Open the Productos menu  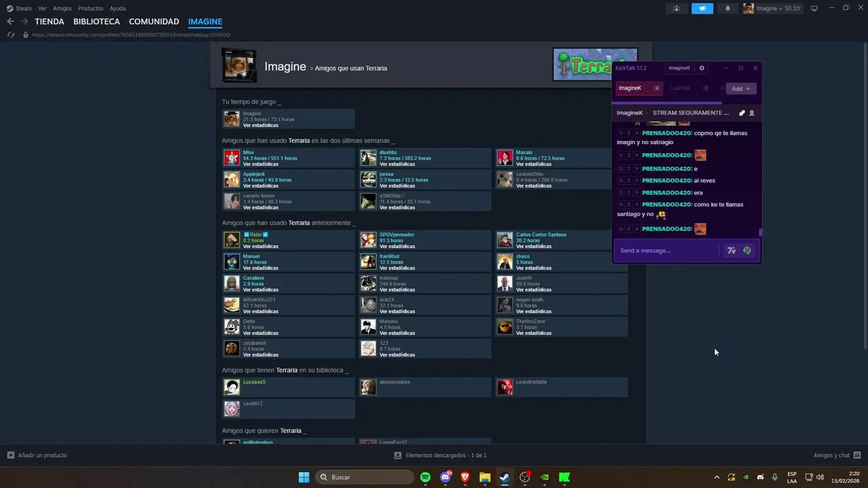[x=91, y=8]
